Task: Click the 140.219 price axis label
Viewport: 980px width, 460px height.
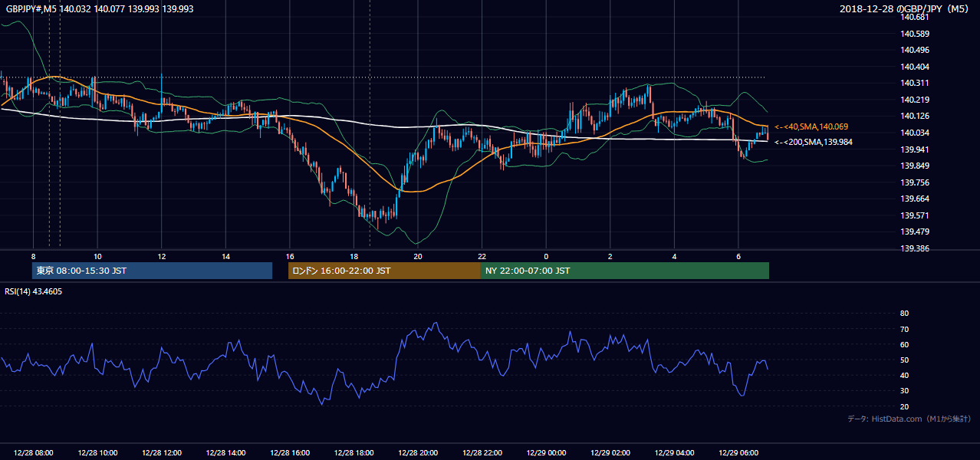Action: point(916,100)
